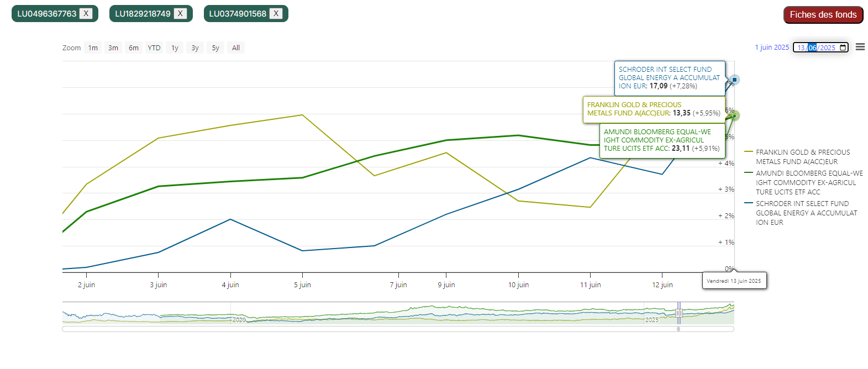The width and height of the screenshot is (868, 369).
Task: Show All time range on chart
Action: click(x=236, y=48)
